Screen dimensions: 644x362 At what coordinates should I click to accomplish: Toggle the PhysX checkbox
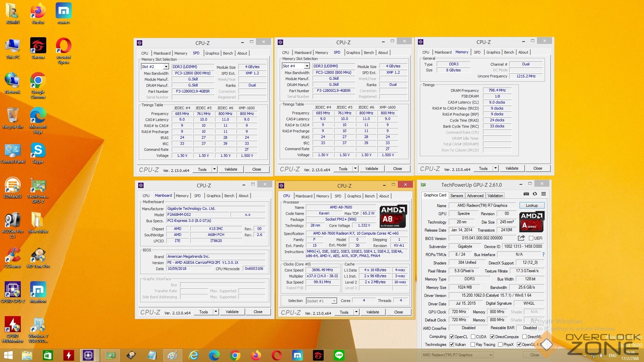tap(500, 345)
